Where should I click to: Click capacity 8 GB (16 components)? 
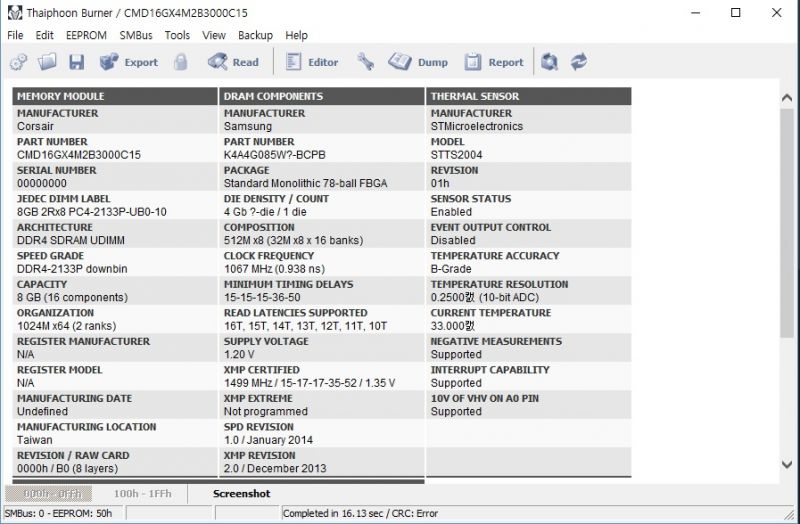point(72,297)
